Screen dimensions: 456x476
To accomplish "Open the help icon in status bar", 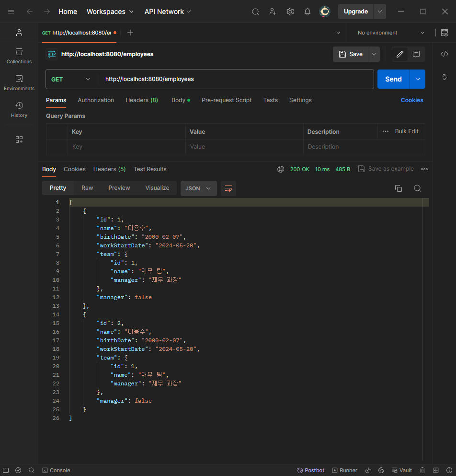I will [x=449, y=470].
